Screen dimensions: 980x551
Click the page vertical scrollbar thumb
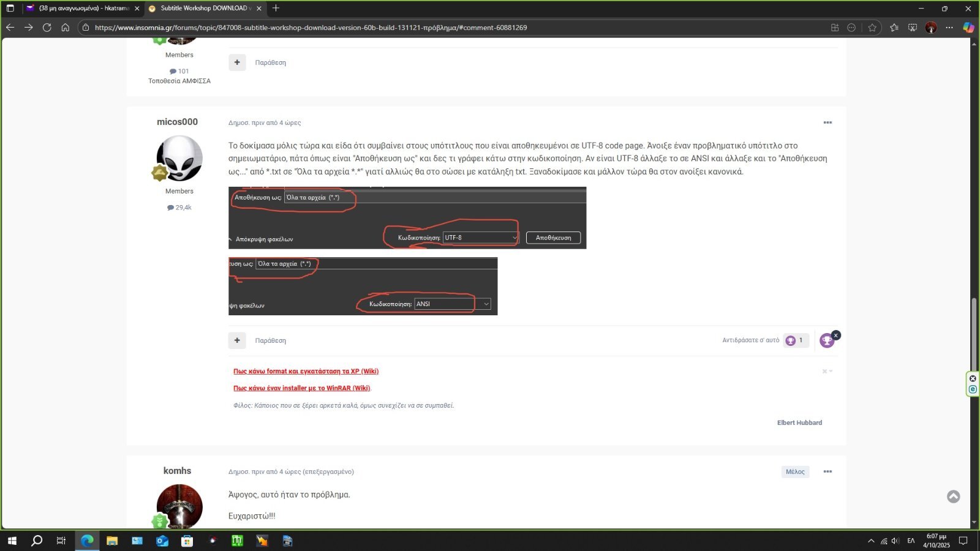[974, 334]
